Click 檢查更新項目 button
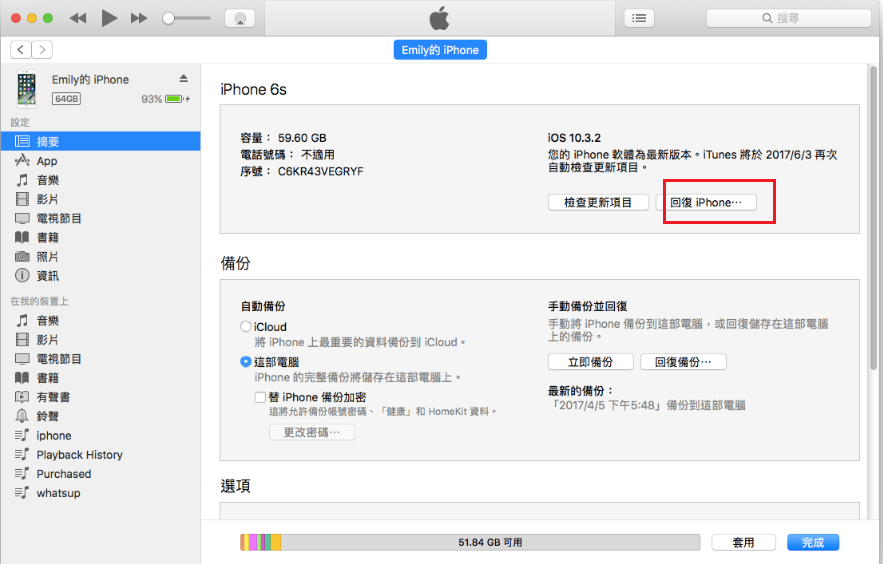 [598, 203]
